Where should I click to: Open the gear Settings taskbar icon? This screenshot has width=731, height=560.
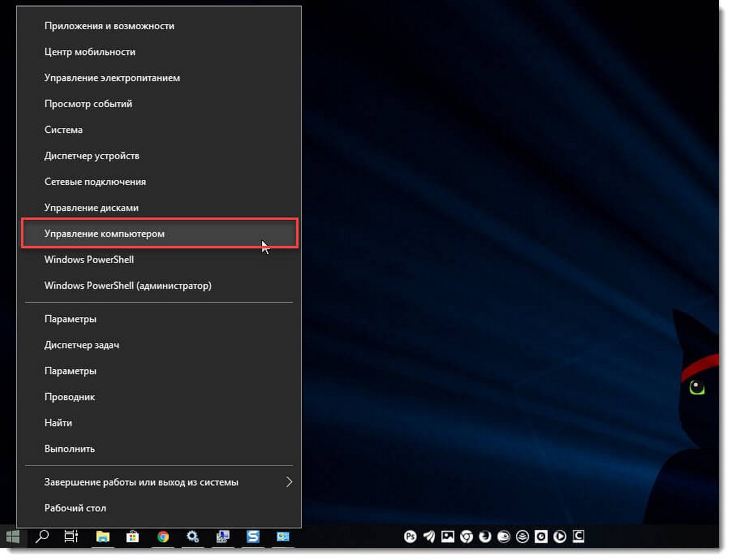[192, 537]
